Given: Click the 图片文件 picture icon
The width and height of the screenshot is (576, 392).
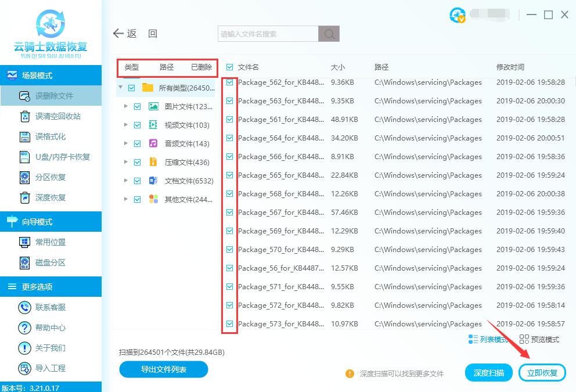Looking at the screenshot, I should point(153,106).
